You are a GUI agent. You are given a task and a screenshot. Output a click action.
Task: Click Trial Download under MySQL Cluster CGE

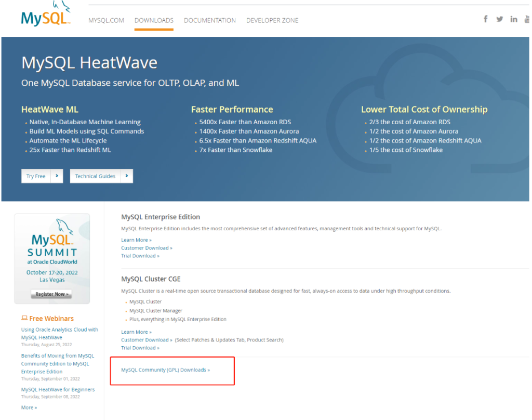click(140, 348)
